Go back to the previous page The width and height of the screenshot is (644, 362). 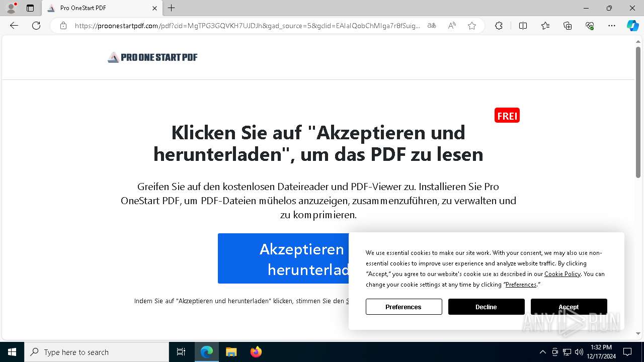point(14,26)
